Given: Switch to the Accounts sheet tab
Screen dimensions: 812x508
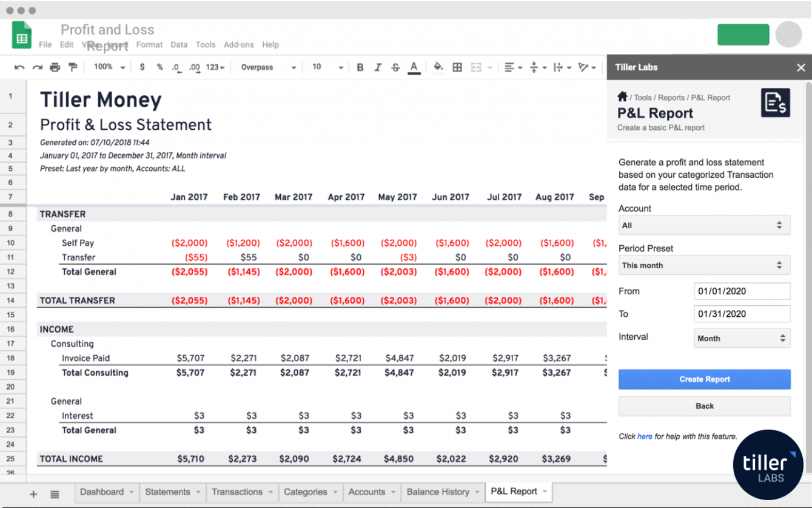Looking at the screenshot, I should point(372,492).
